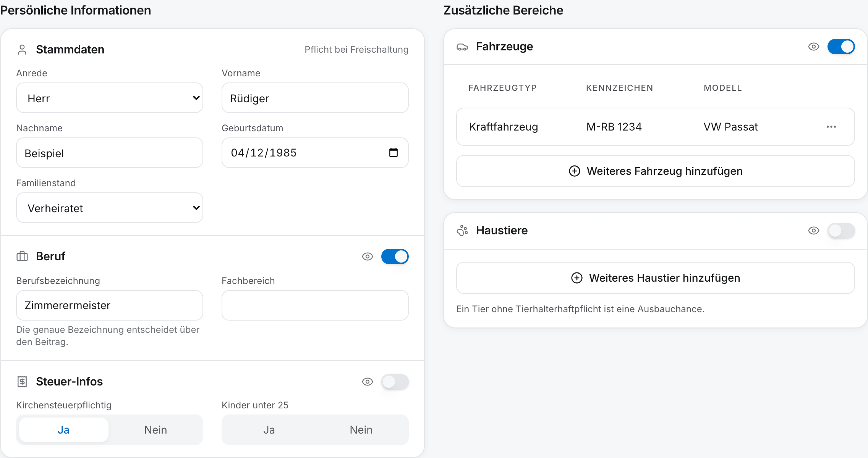Click the briefcase icon beside Beruf
This screenshot has width=868, height=458.
point(22,256)
